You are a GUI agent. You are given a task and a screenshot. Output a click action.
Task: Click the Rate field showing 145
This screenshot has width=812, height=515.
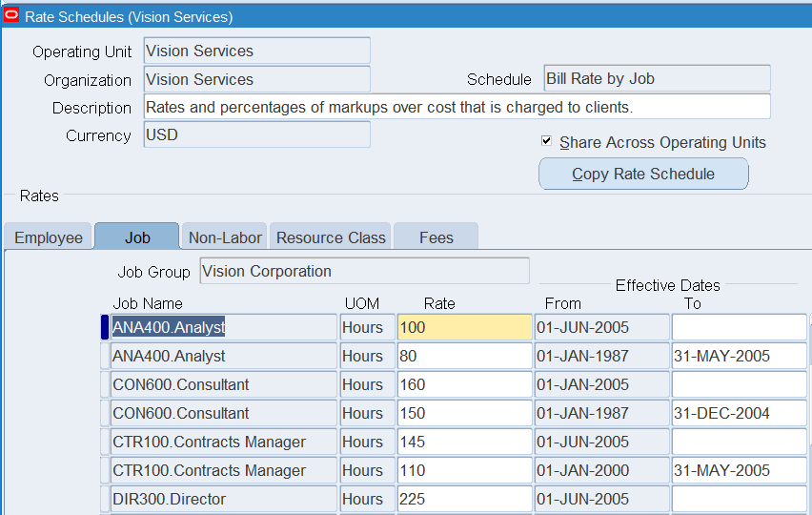tap(464, 442)
